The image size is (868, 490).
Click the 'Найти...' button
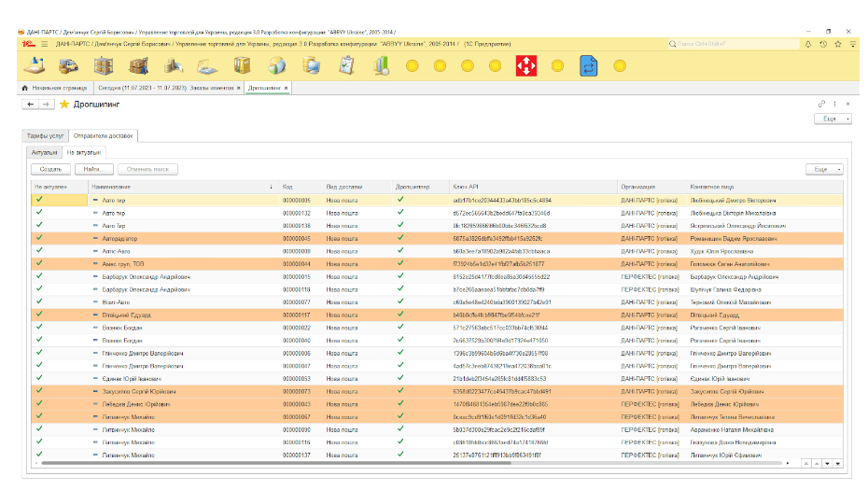[94, 169]
